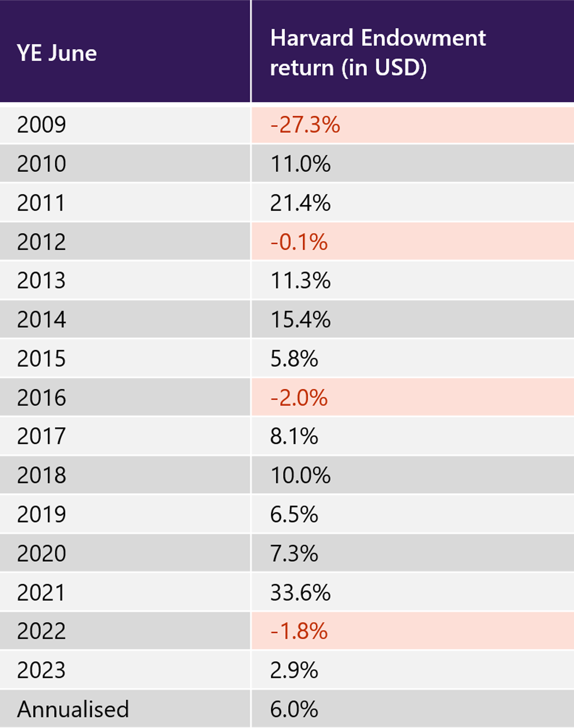Click the -27.3% return value
574x728 pixels.
pyautogui.click(x=305, y=125)
